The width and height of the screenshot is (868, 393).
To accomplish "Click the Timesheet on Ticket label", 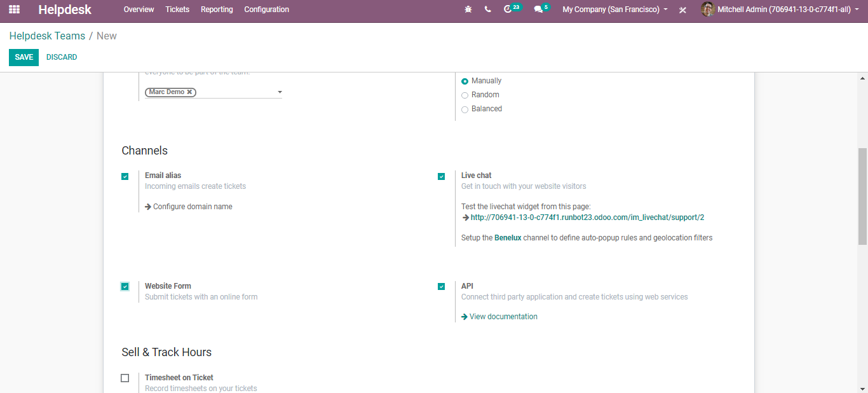I will tap(179, 378).
